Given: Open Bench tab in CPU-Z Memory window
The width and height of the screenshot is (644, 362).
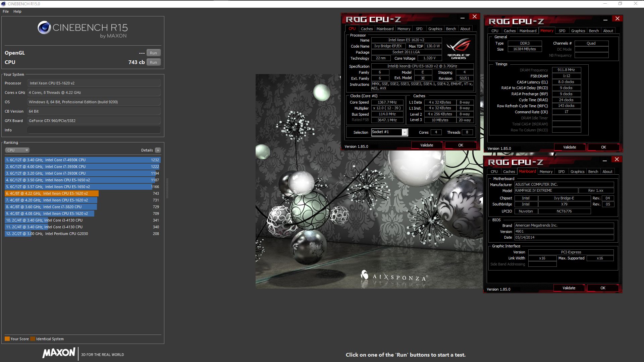Looking at the screenshot, I should tap(594, 31).
